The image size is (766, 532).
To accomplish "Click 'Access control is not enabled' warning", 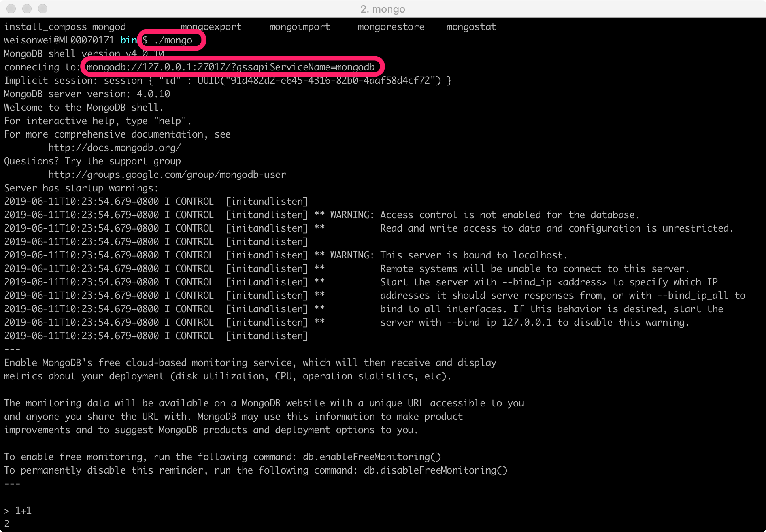I will [509, 215].
